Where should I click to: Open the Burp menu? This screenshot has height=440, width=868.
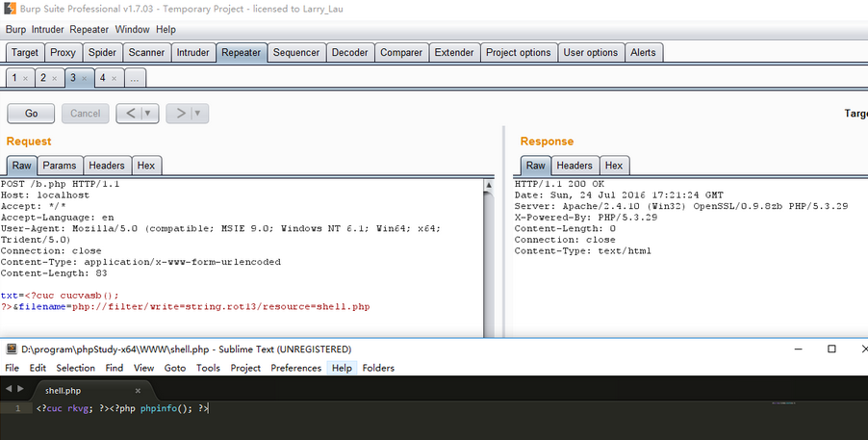click(x=15, y=30)
